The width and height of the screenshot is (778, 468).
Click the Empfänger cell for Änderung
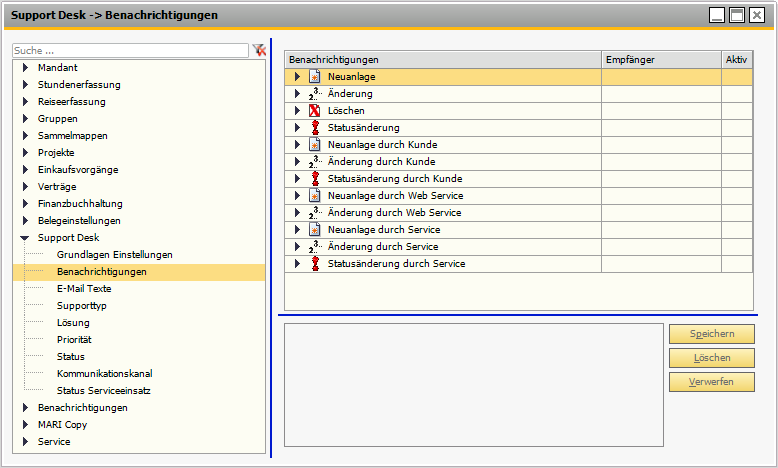click(661, 93)
